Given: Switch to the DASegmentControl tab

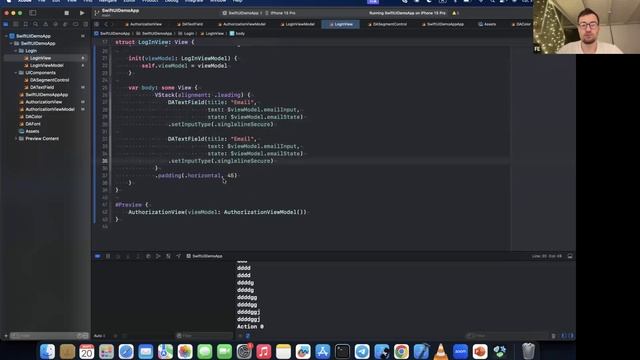Looking at the screenshot, I should pyautogui.click(x=388, y=24).
